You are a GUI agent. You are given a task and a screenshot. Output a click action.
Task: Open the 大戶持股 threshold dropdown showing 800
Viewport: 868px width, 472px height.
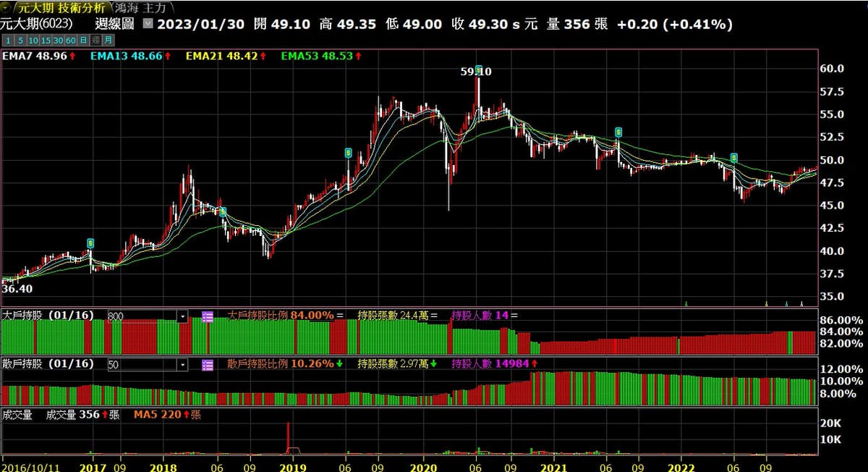click(x=182, y=316)
